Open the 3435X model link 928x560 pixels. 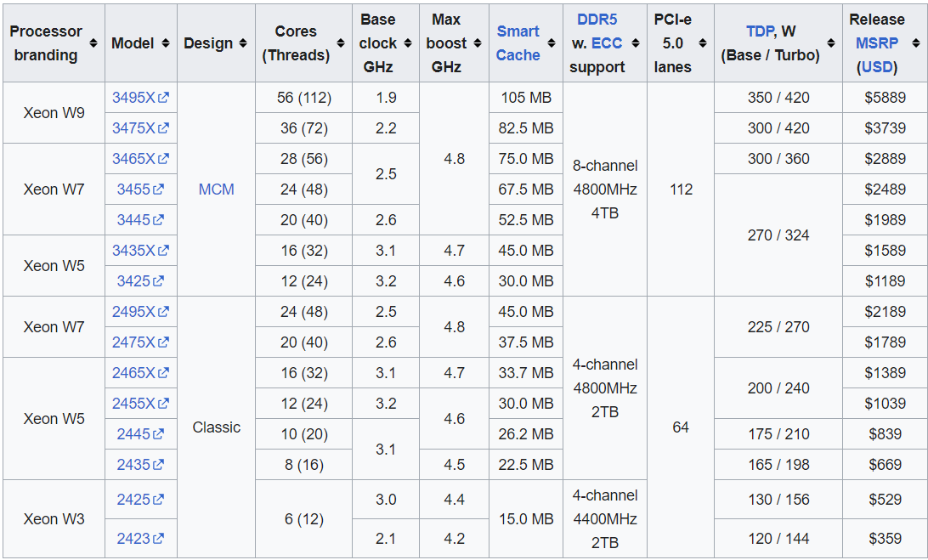click(x=141, y=251)
